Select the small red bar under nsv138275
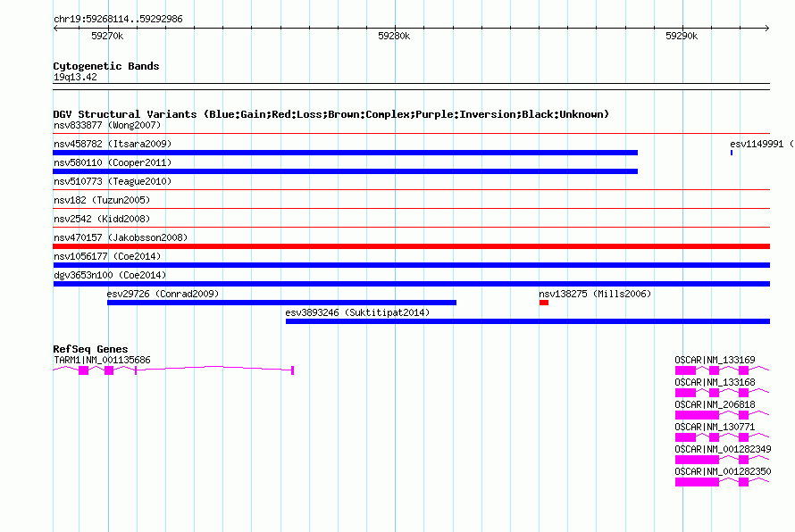 (544, 303)
